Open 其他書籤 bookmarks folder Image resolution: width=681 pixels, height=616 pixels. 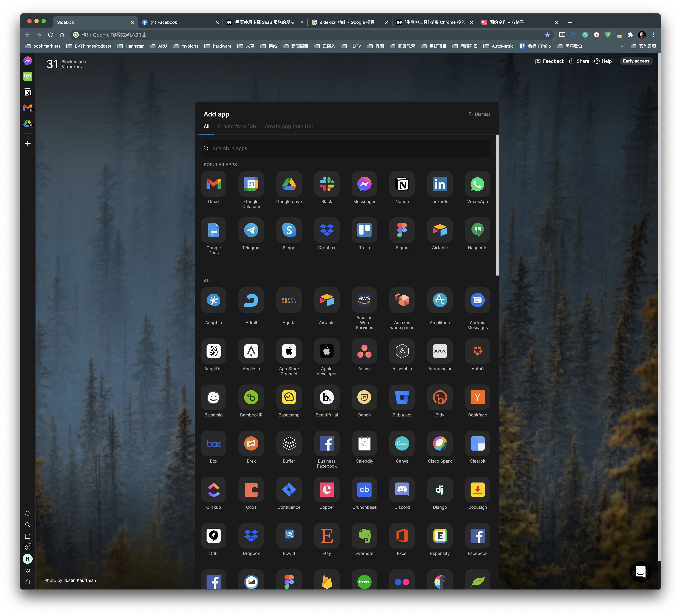pyautogui.click(x=643, y=46)
